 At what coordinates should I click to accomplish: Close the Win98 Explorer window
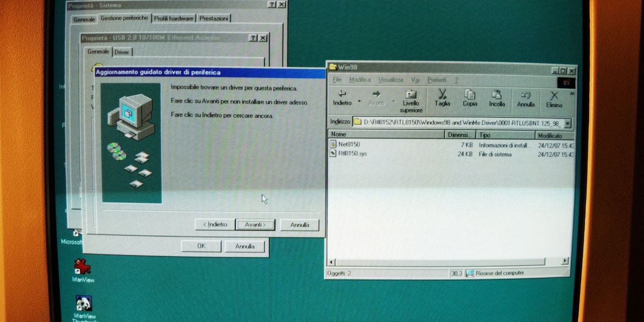coord(572,71)
